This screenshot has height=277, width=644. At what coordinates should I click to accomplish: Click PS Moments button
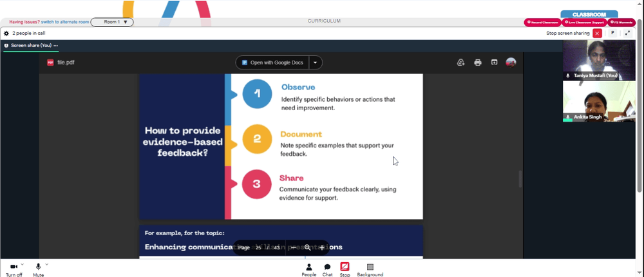tap(621, 22)
